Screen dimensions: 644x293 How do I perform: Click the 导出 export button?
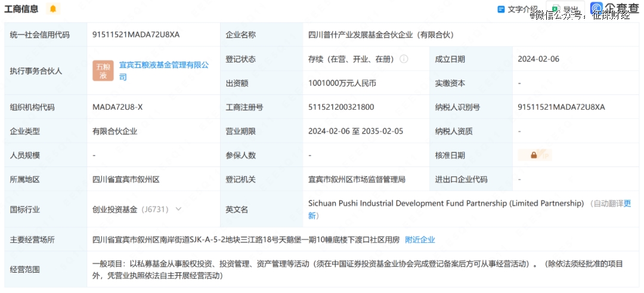pyautogui.click(x=565, y=10)
